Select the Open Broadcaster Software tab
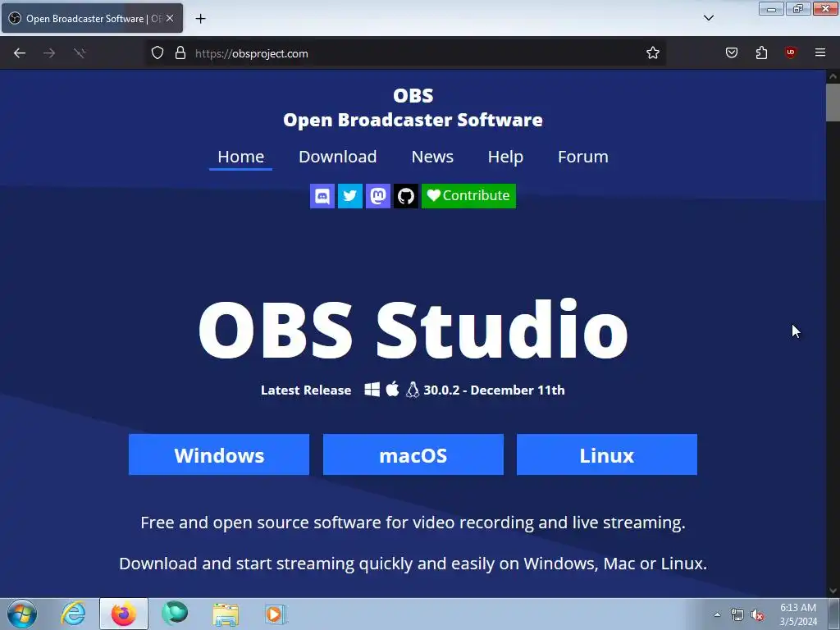The image size is (840, 630). coord(92,18)
